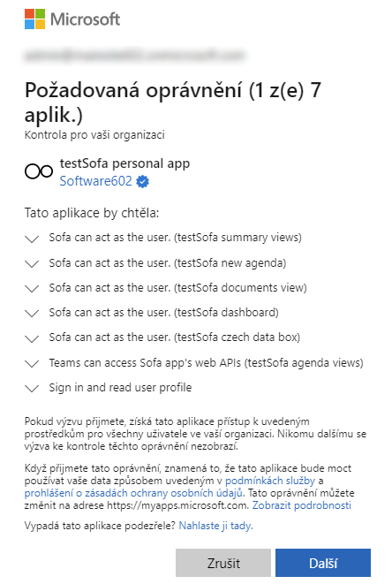The height and width of the screenshot is (584, 392).
Task: Click the Microsoft wordmark text
Action: click(86, 19)
